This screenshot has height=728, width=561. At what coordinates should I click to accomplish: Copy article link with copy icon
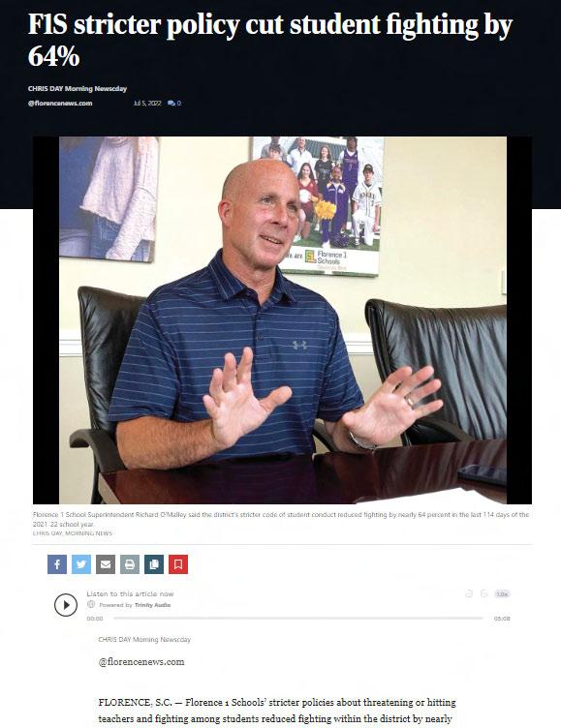pyautogui.click(x=154, y=564)
